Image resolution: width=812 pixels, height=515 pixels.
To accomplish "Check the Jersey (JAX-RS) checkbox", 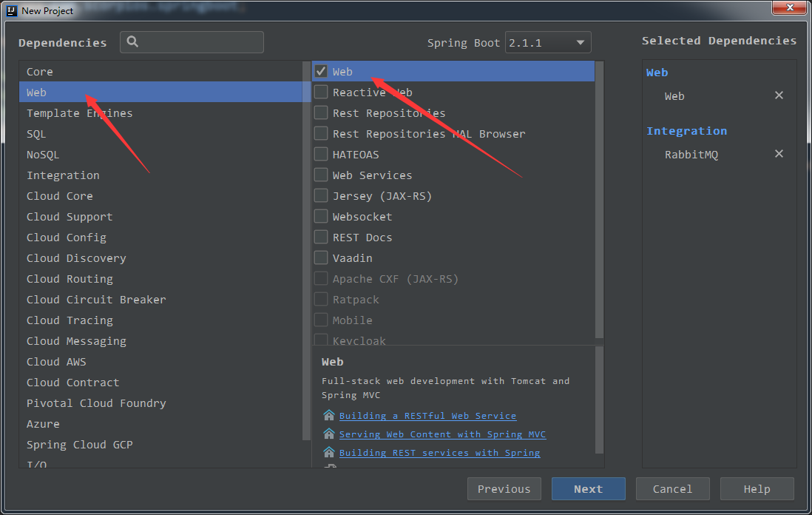I will point(321,195).
